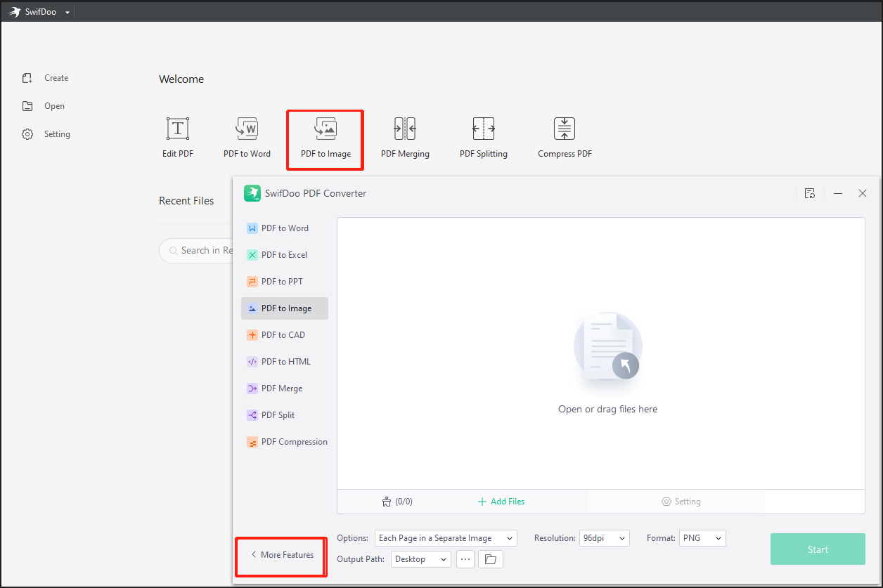
Task: Select PDF Compression in converter
Action: 285,442
